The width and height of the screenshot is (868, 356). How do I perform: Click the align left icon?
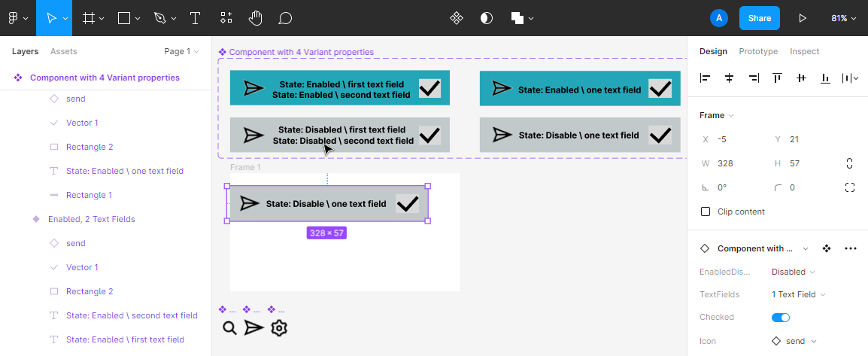pos(706,78)
